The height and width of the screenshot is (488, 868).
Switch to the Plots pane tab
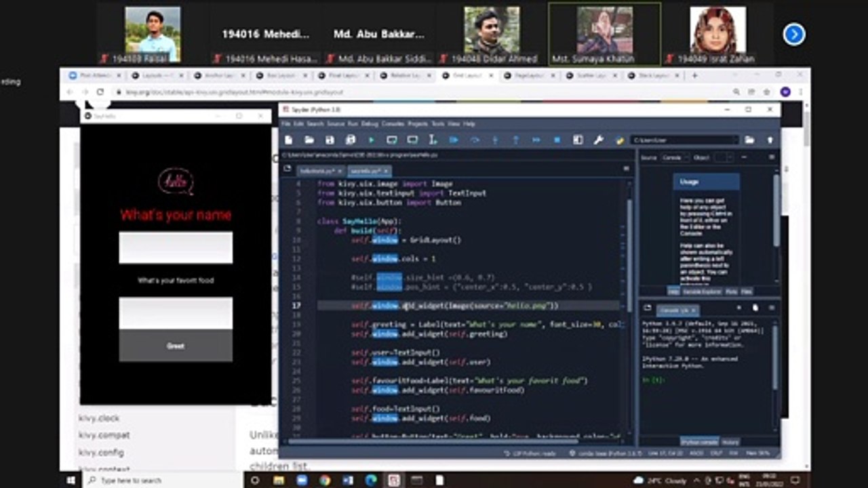731,291
